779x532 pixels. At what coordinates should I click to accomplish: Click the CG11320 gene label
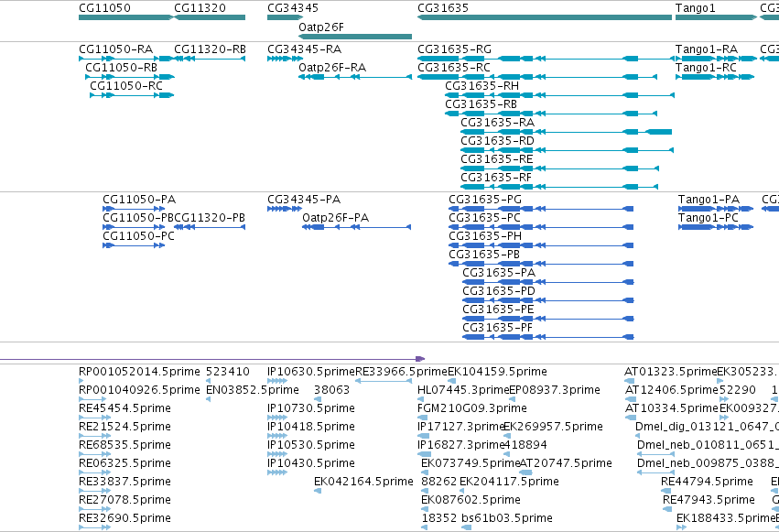200,8
